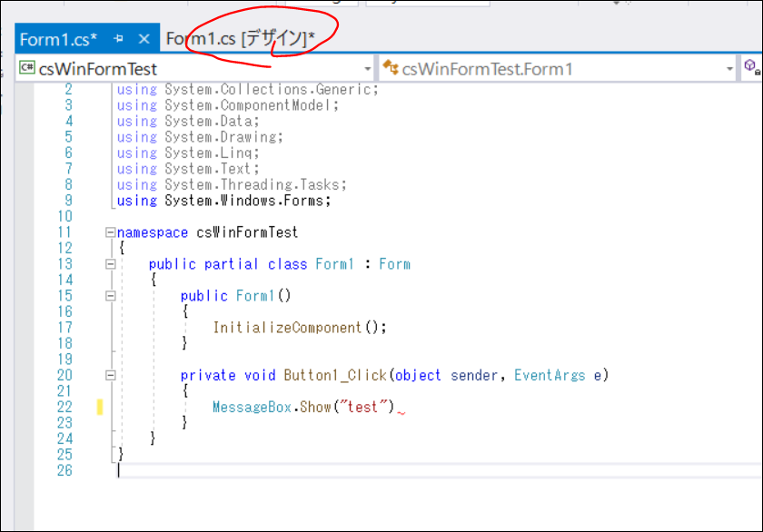Select the Form1.cs* code tab
The height and width of the screenshot is (532, 763).
(58, 39)
